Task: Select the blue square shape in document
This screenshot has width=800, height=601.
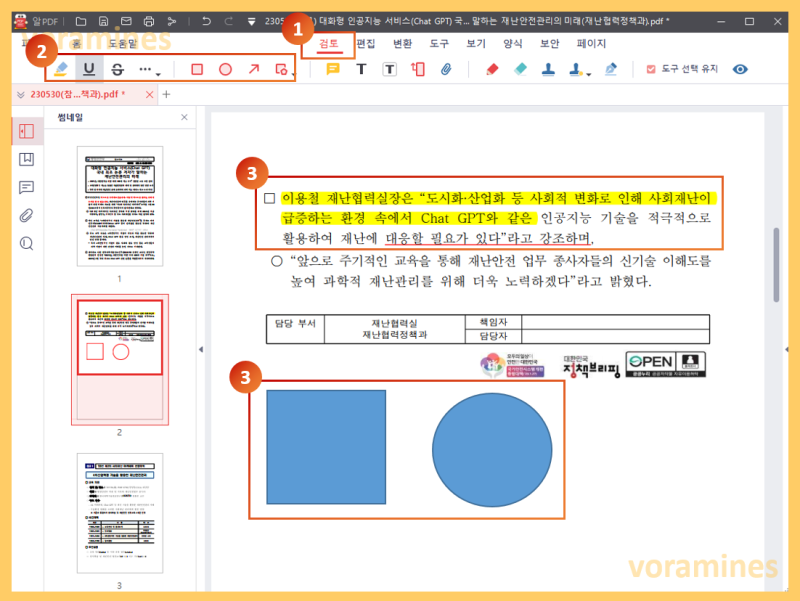Action: (326, 447)
